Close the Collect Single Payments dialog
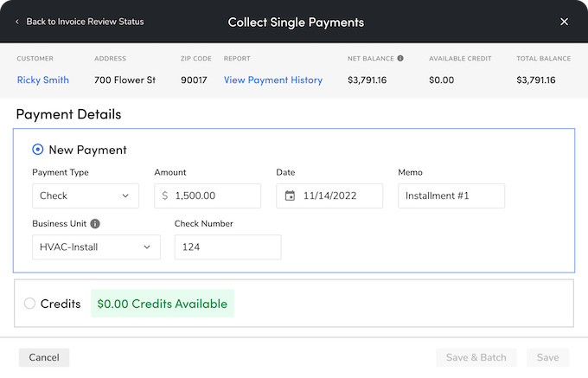Viewport: 588px width, 378px height. tap(565, 22)
